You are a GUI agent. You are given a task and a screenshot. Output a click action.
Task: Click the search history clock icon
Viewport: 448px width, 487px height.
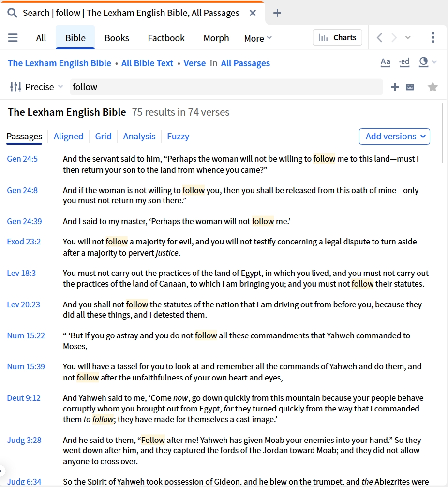point(423,62)
